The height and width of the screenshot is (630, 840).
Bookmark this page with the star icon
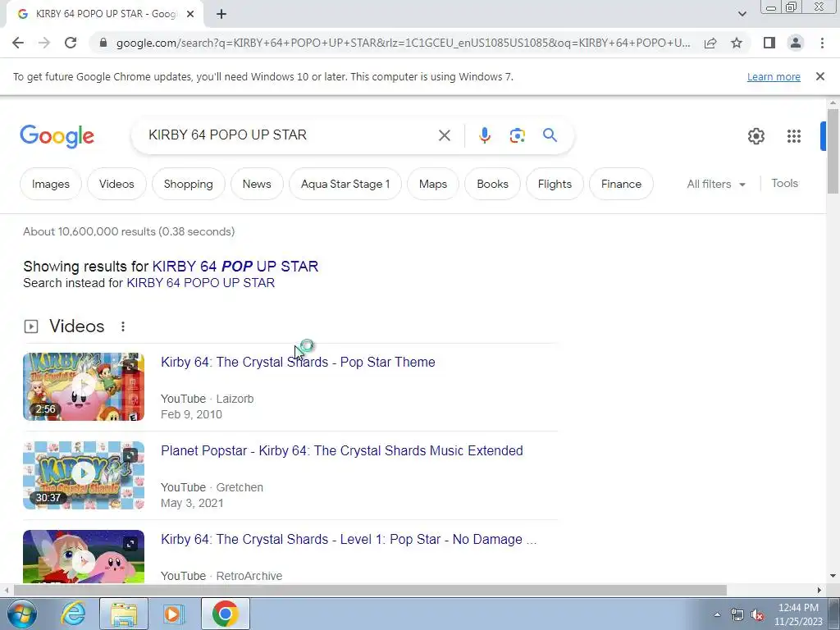tap(737, 43)
